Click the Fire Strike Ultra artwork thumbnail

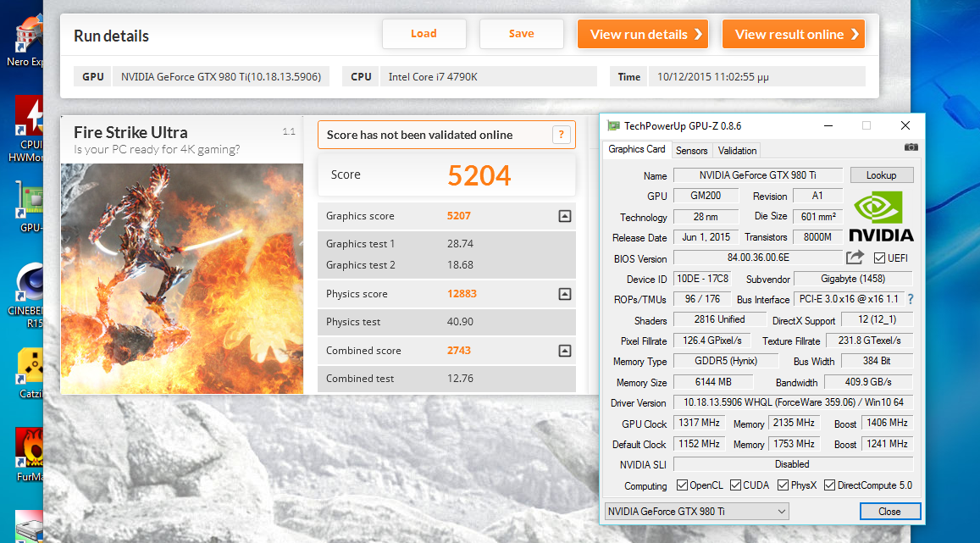182,279
